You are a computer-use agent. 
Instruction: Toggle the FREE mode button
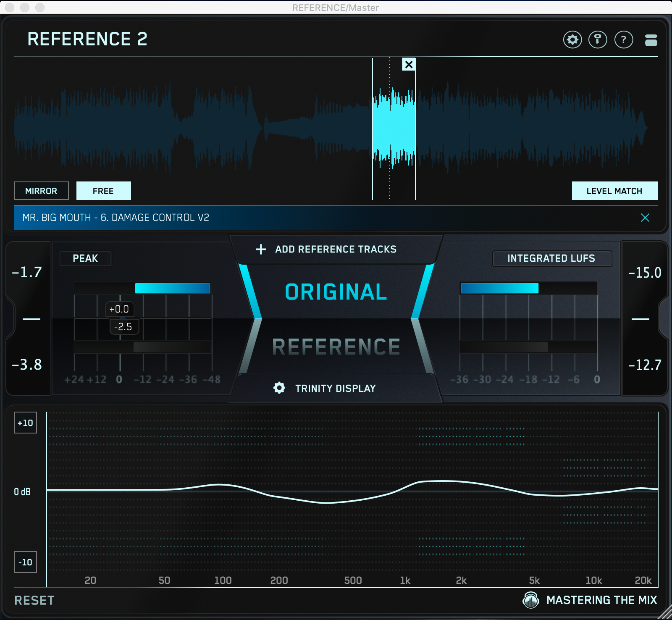pos(103,191)
